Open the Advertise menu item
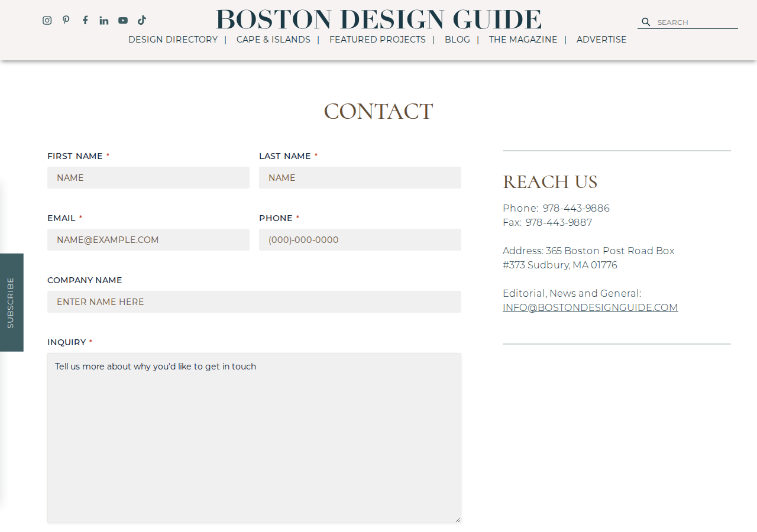The width and height of the screenshot is (757, 532). [601, 40]
